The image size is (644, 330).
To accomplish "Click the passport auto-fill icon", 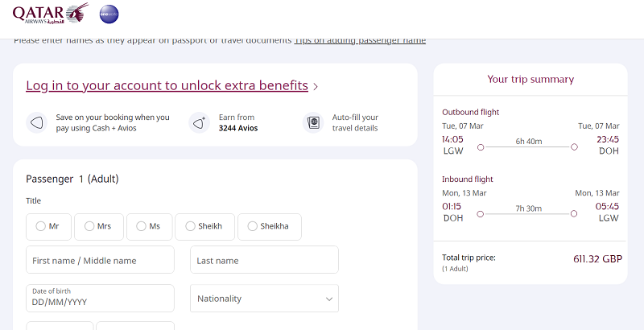I will [x=313, y=122].
